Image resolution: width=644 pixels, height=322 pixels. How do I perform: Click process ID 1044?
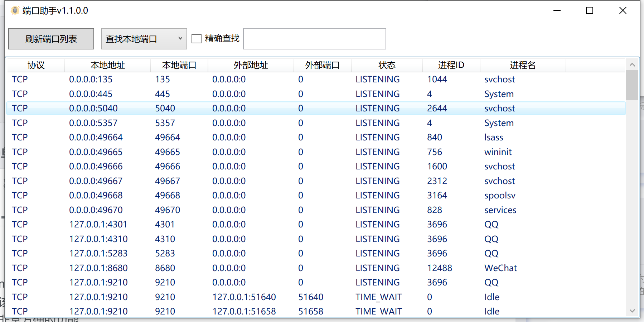click(x=437, y=79)
